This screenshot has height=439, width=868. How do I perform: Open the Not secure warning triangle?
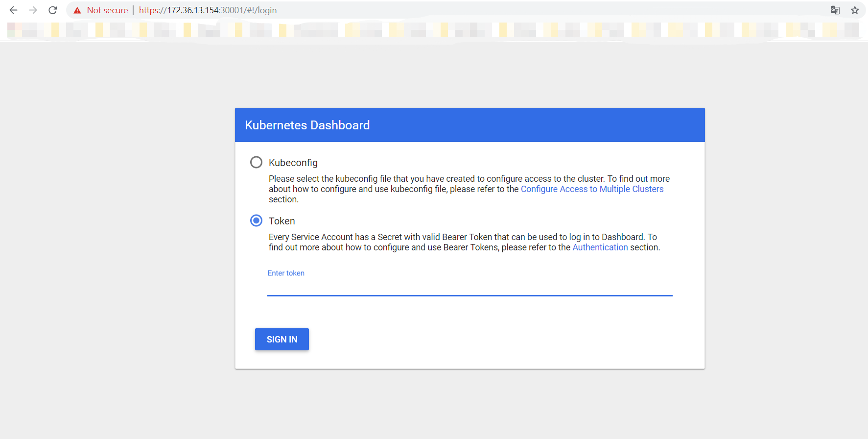[77, 10]
